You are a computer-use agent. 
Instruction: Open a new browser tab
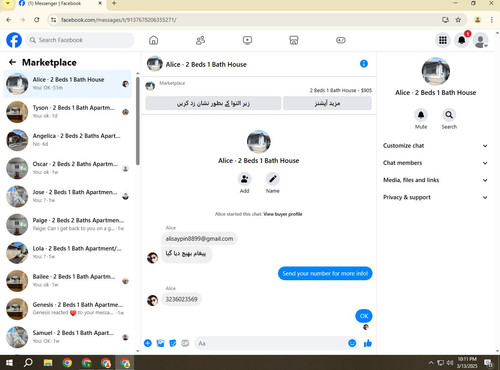click(114, 4)
